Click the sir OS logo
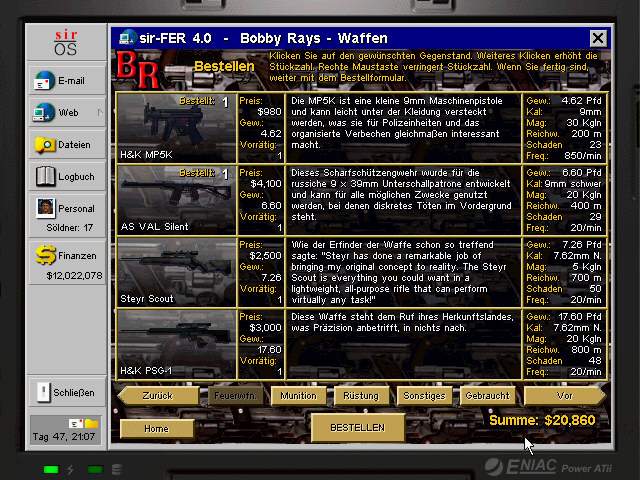640x480 pixels. (x=66, y=42)
